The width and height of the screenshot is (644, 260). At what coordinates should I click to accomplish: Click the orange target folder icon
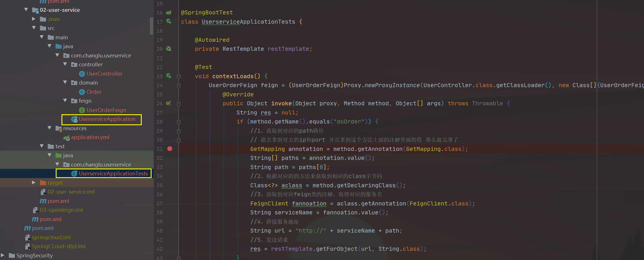[x=43, y=183]
